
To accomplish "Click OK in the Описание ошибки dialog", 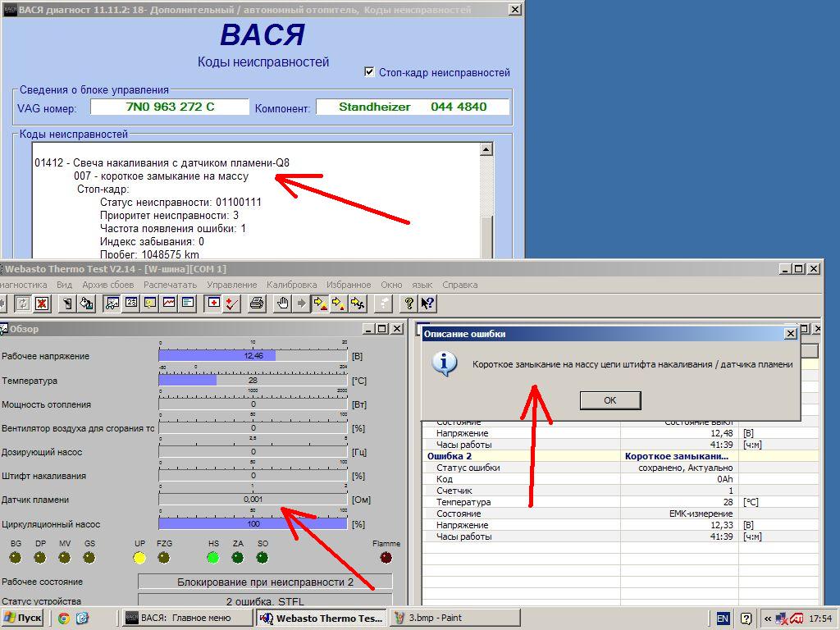I will click(610, 400).
